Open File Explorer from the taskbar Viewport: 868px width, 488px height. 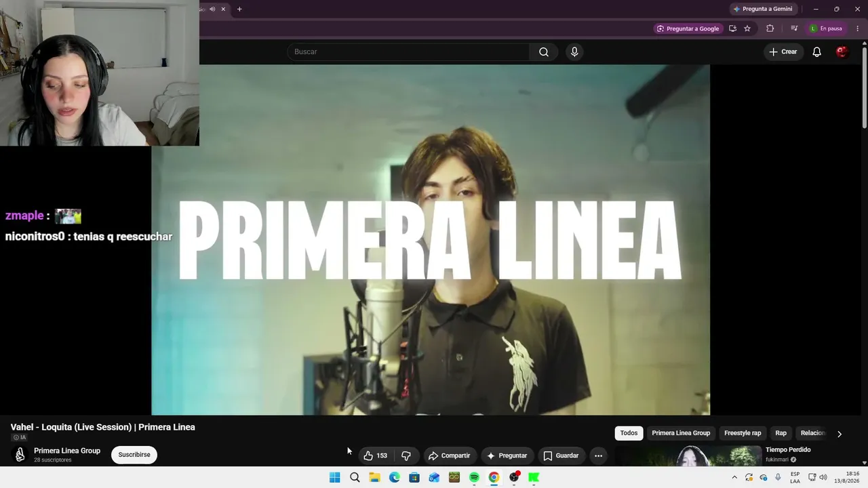pyautogui.click(x=374, y=477)
